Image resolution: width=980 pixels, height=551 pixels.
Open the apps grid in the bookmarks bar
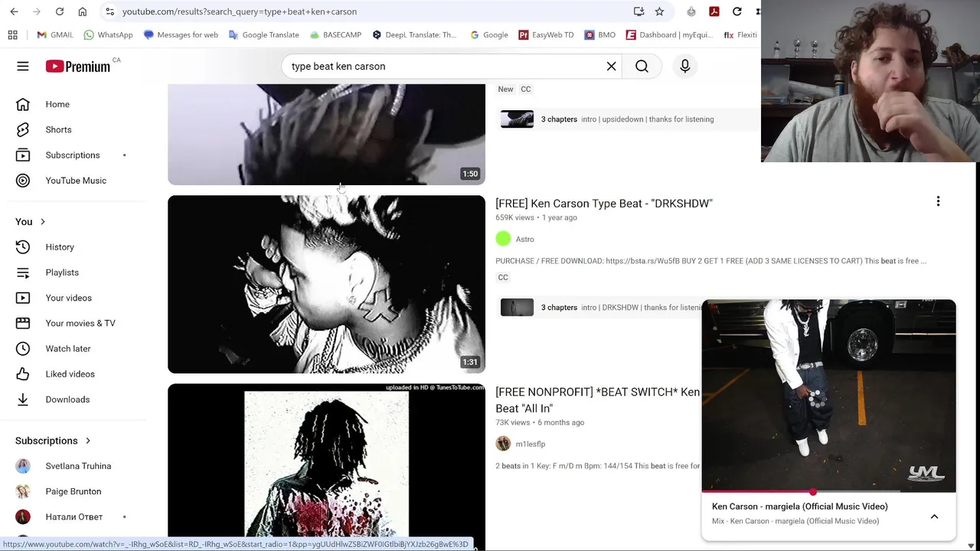pyautogui.click(x=12, y=34)
